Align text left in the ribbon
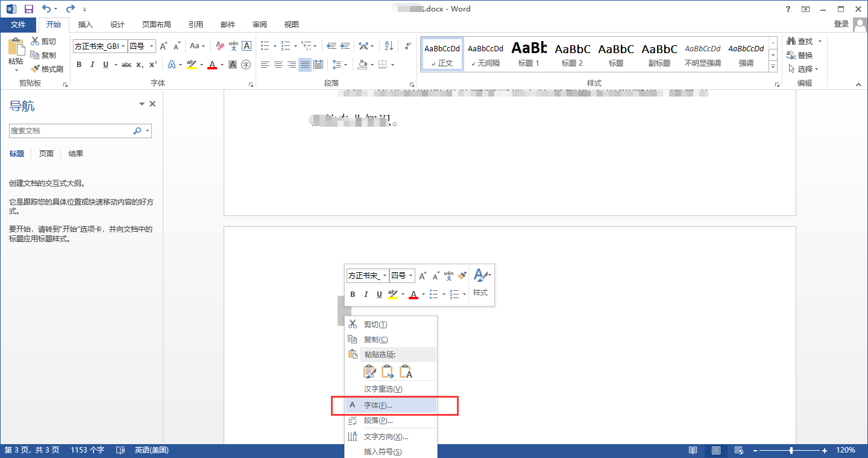 pos(265,65)
